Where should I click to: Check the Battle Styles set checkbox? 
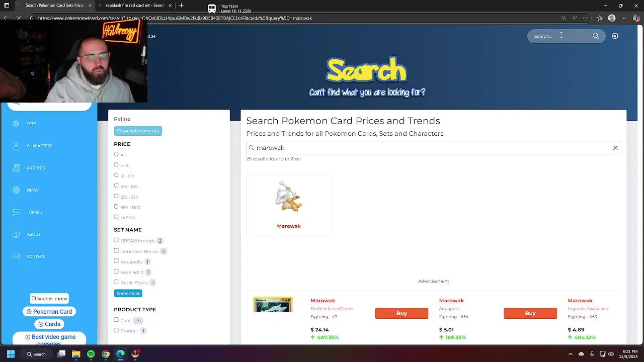pyautogui.click(x=116, y=282)
